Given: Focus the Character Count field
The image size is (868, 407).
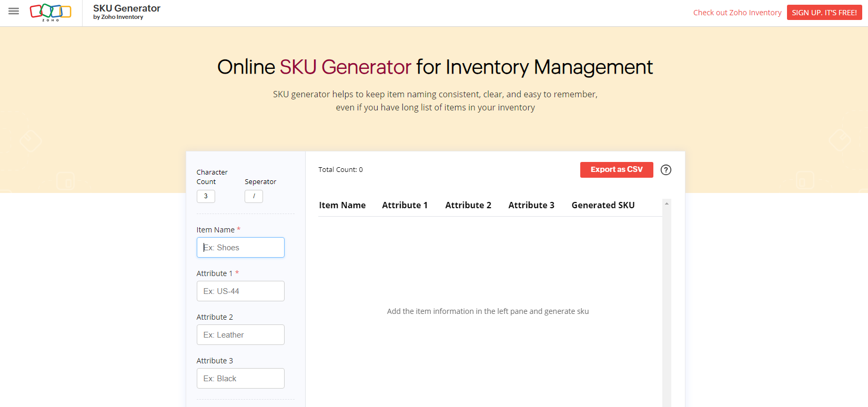Looking at the screenshot, I should click(x=206, y=196).
